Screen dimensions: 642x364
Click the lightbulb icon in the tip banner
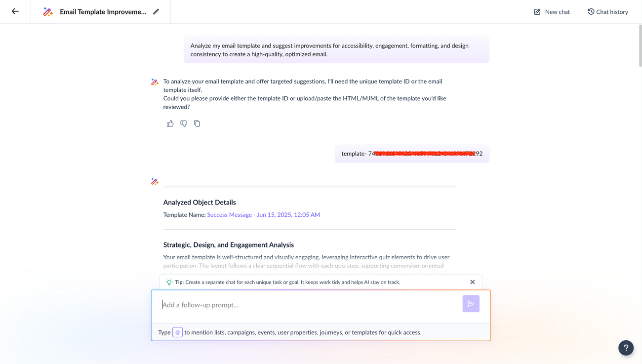pos(169,282)
